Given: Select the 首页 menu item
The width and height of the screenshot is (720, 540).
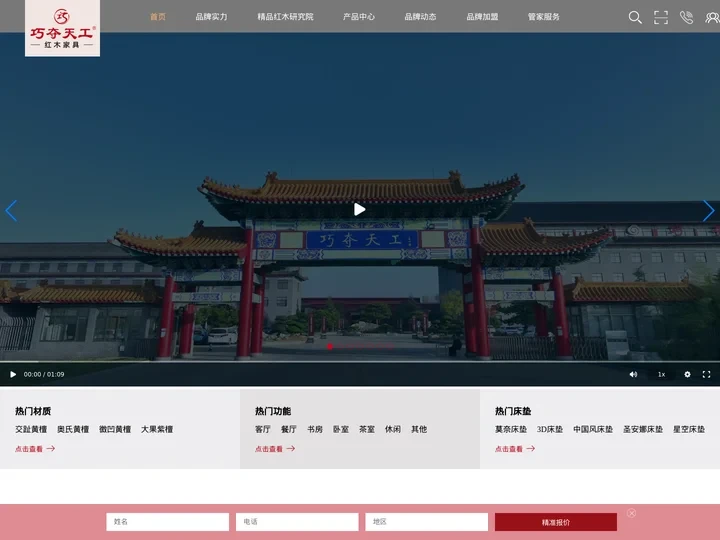Looking at the screenshot, I should tap(158, 17).
